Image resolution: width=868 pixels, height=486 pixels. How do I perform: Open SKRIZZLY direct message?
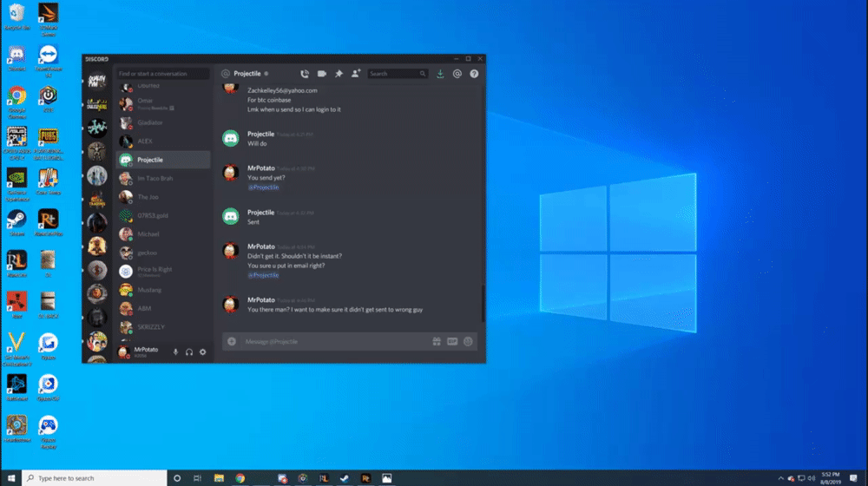tap(163, 327)
